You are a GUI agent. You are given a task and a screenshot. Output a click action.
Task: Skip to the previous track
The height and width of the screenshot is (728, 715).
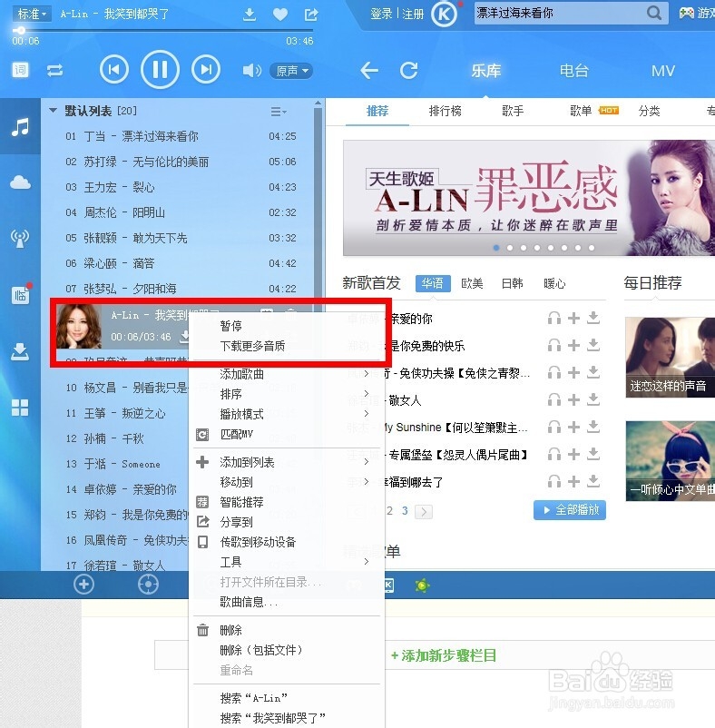coord(113,70)
